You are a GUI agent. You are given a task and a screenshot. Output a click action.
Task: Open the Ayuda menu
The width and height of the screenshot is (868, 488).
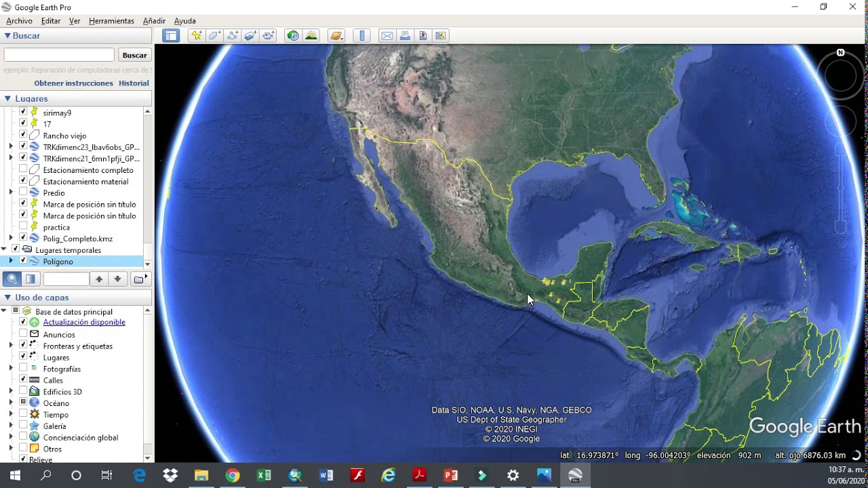(x=185, y=21)
